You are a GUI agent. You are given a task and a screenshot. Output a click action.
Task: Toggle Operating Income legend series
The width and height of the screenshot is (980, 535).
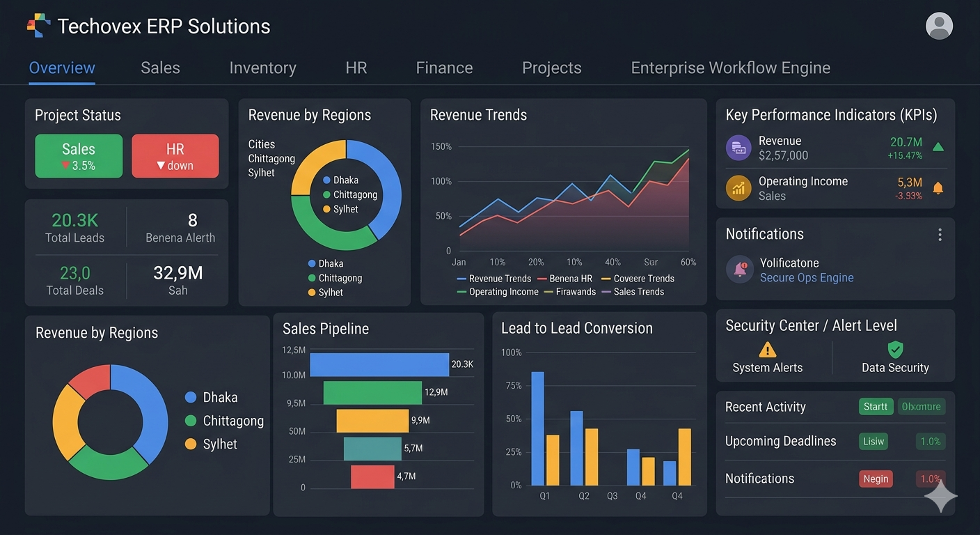[497, 292]
